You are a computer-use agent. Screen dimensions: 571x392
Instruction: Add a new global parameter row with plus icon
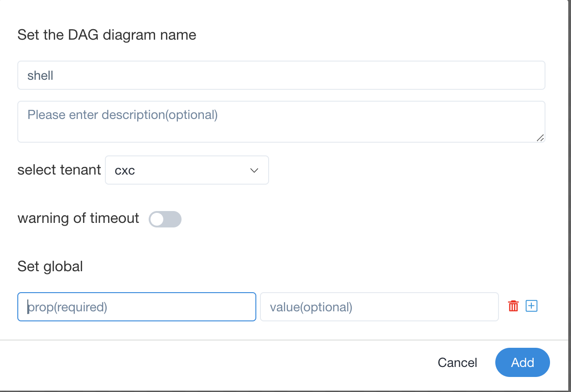(532, 306)
